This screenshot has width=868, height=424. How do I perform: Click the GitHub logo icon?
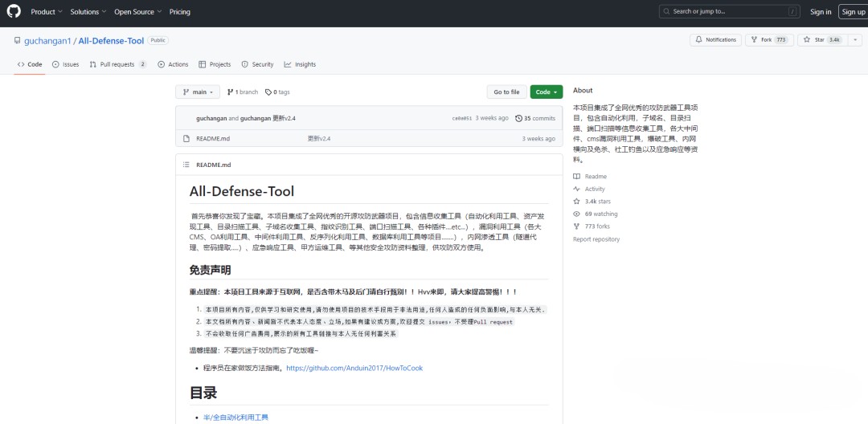[x=14, y=11]
